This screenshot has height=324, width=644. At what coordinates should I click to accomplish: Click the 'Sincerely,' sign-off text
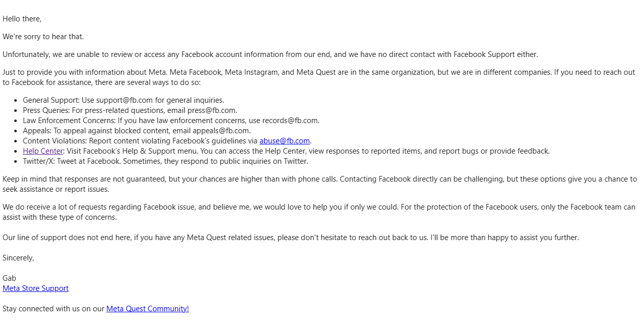click(18, 258)
